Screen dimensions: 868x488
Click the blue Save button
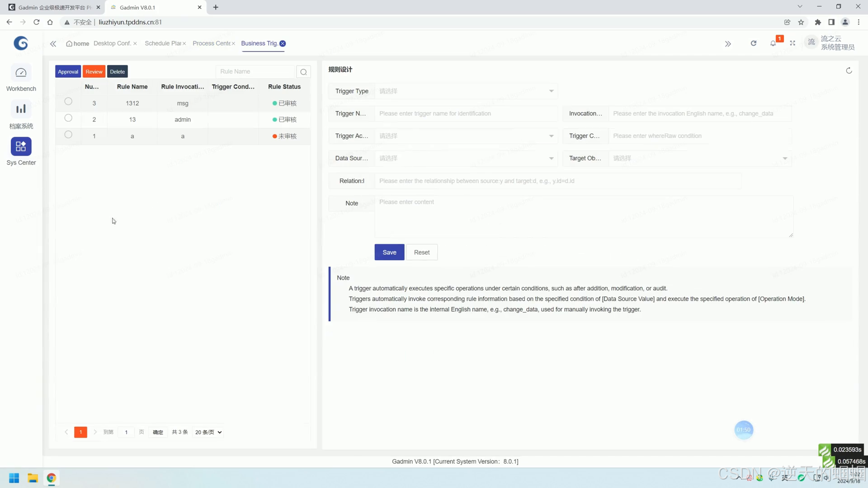click(x=389, y=253)
